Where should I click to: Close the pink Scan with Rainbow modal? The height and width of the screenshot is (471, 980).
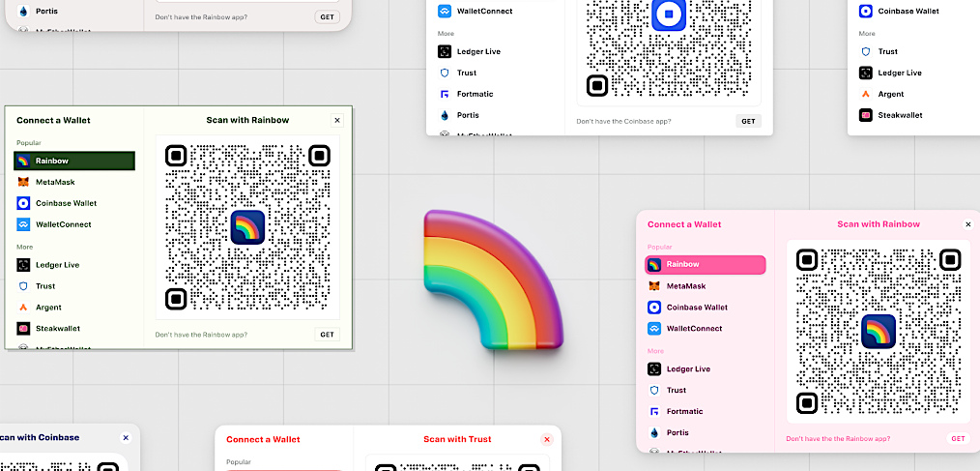pos(968,224)
